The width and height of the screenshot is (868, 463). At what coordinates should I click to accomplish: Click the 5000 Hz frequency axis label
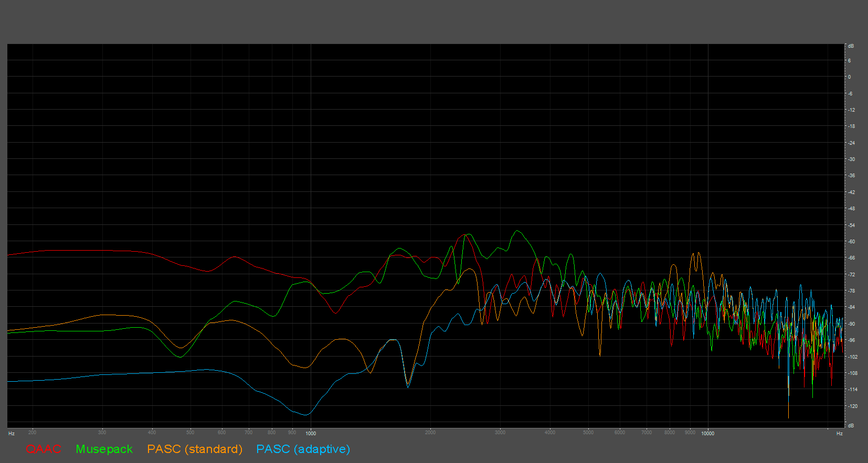click(588, 433)
